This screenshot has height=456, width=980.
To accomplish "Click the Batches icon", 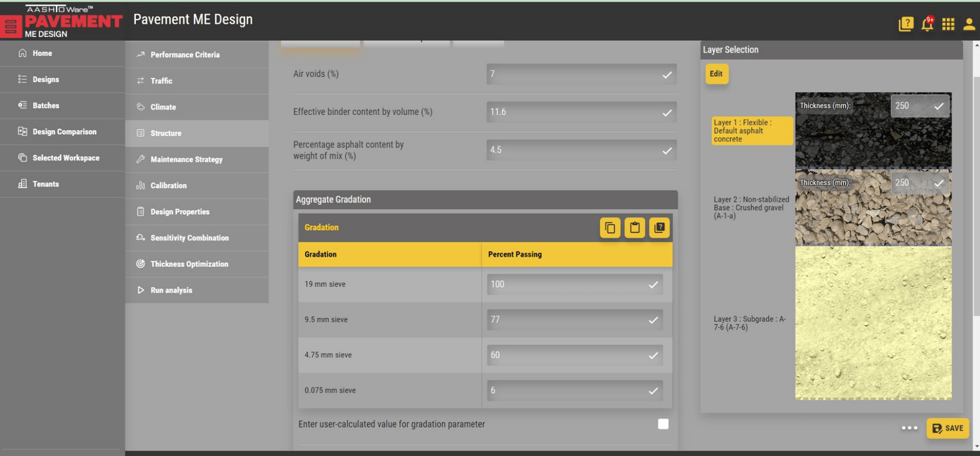I will click(x=22, y=105).
